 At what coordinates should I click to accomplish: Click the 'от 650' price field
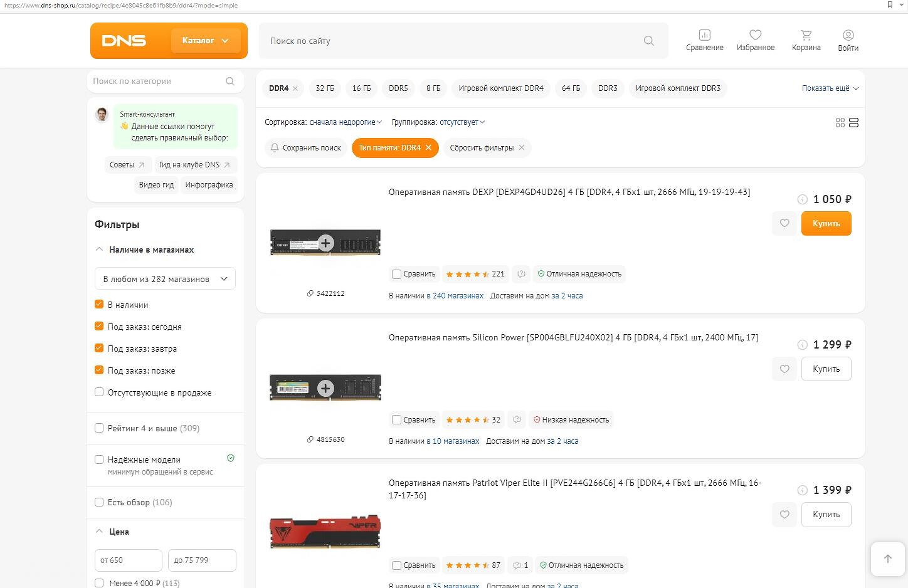coord(129,560)
